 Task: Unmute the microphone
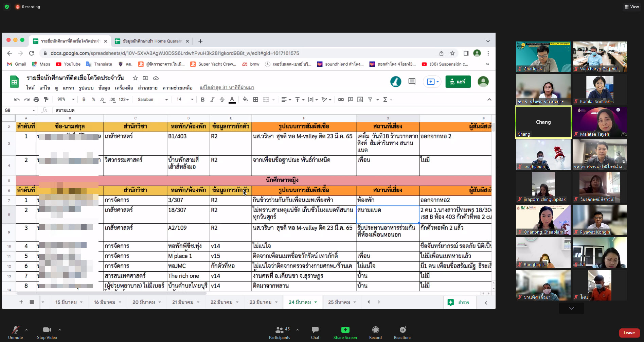[x=15, y=330]
